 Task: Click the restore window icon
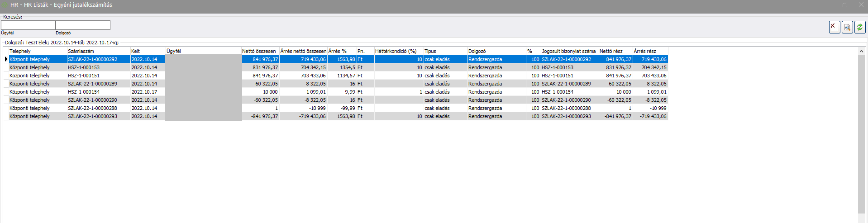pyautogui.click(x=844, y=5)
